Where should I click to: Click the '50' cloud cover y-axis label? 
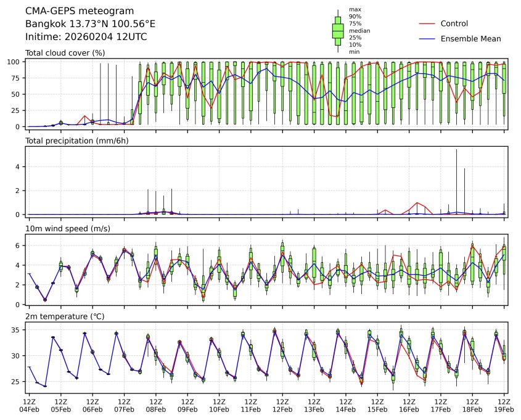coord(16,94)
